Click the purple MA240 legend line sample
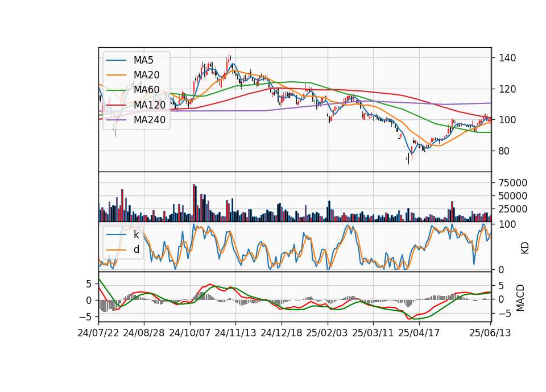Image resolution: width=546 pixels, height=392 pixels. 116,120
